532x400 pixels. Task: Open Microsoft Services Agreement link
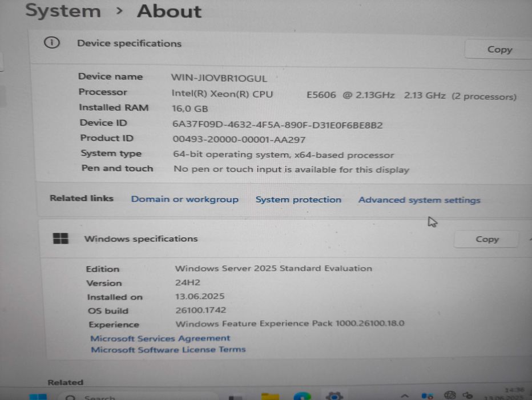160,338
